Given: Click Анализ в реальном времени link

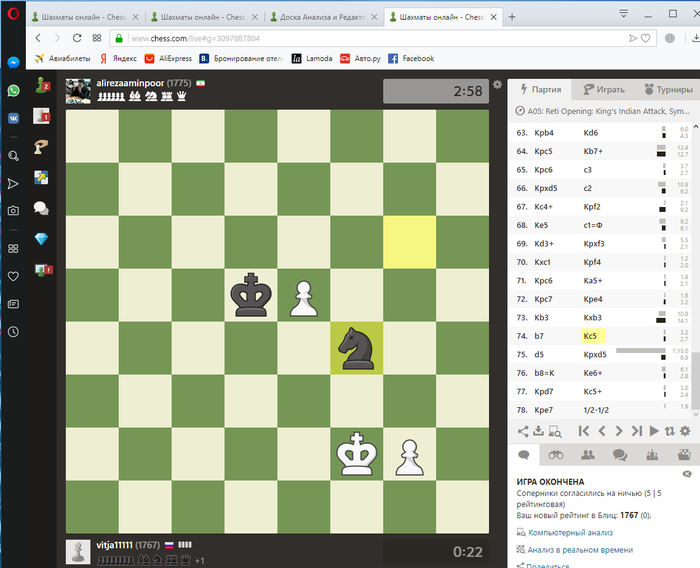Looking at the screenshot, I should (x=580, y=550).
